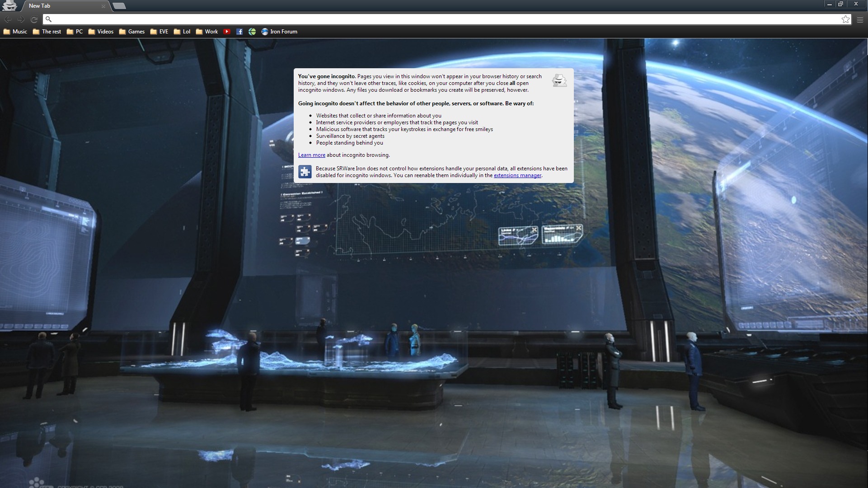Image resolution: width=868 pixels, height=488 pixels.
Task: Expand the EVE bookmarks folder
Action: click(159, 32)
